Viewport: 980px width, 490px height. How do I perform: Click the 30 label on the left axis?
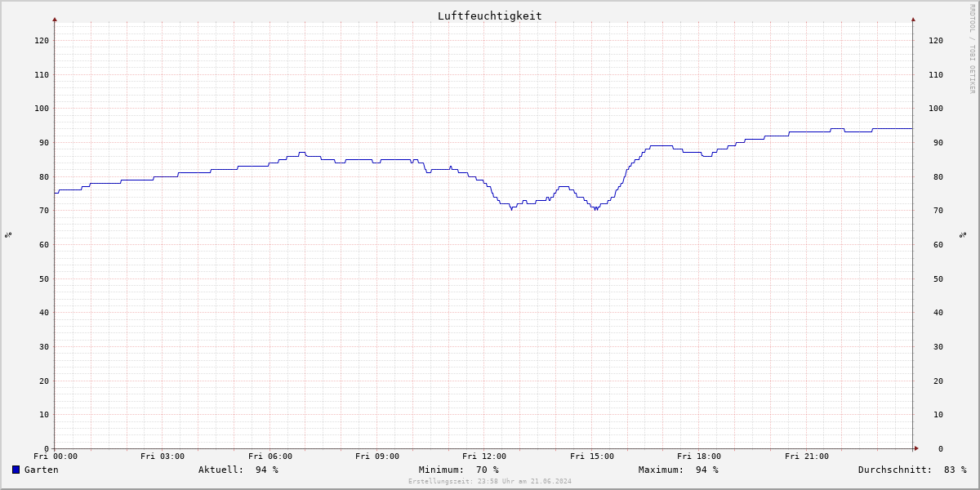coord(44,346)
